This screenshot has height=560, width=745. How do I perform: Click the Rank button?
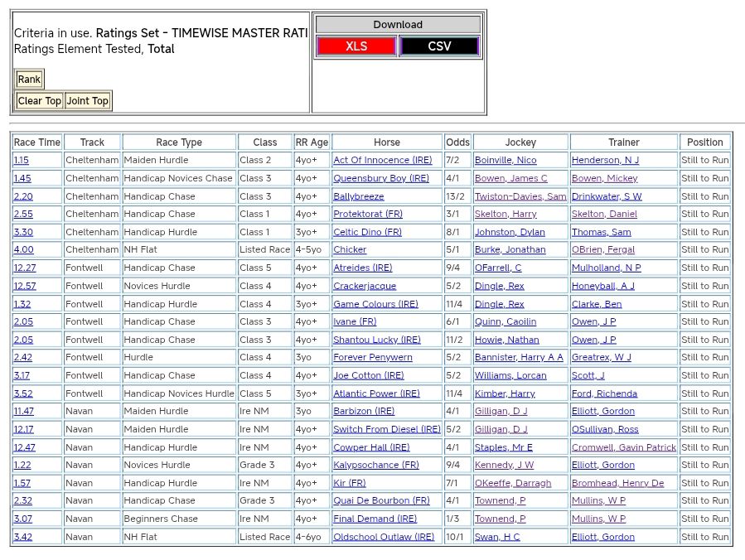pos(29,80)
